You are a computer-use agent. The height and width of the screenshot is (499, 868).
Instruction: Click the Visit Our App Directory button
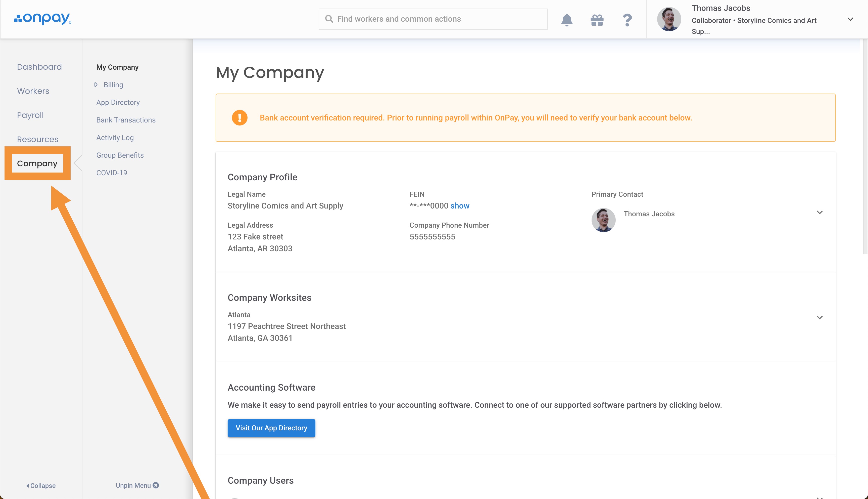pos(271,428)
